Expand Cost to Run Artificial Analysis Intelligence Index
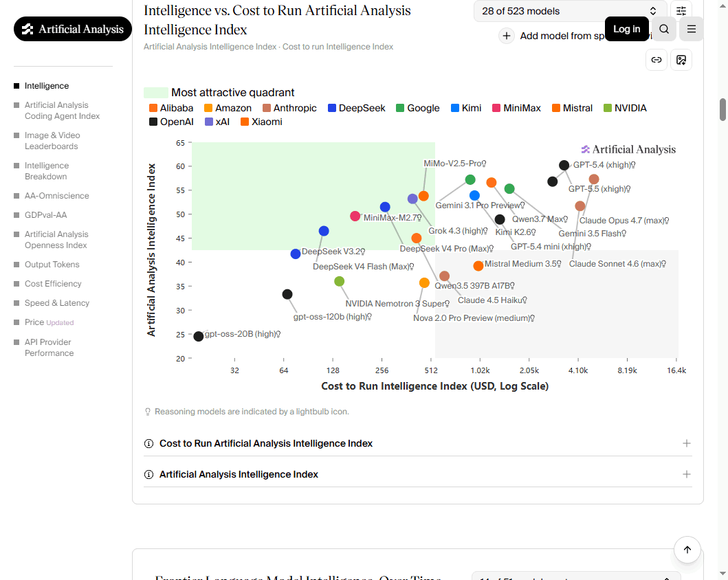728x580 pixels. (x=417, y=443)
